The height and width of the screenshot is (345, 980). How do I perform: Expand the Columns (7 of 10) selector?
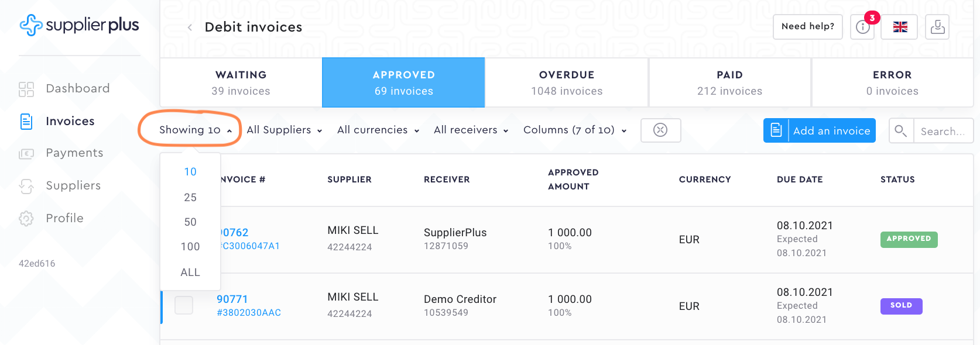coord(575,130)
